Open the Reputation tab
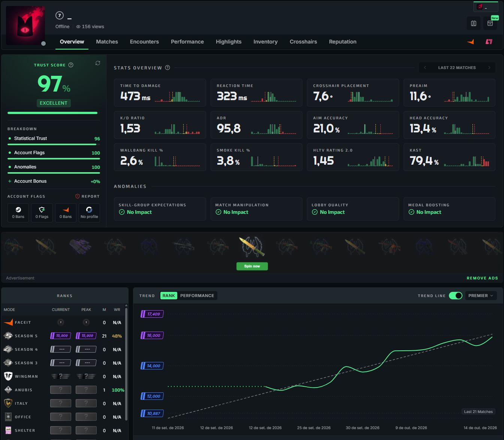The width and height of the screenshot is (504, 440). point(342,42)
